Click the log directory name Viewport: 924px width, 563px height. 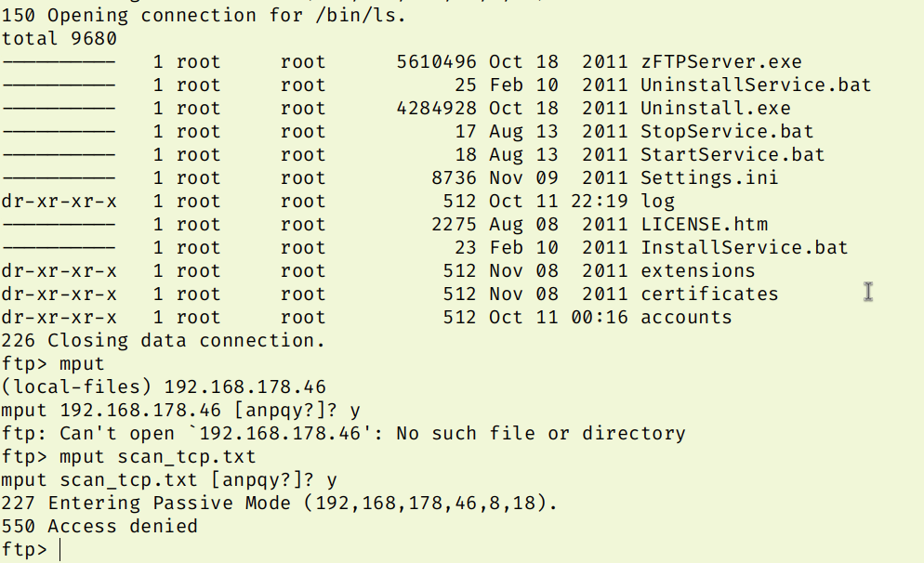657,202
